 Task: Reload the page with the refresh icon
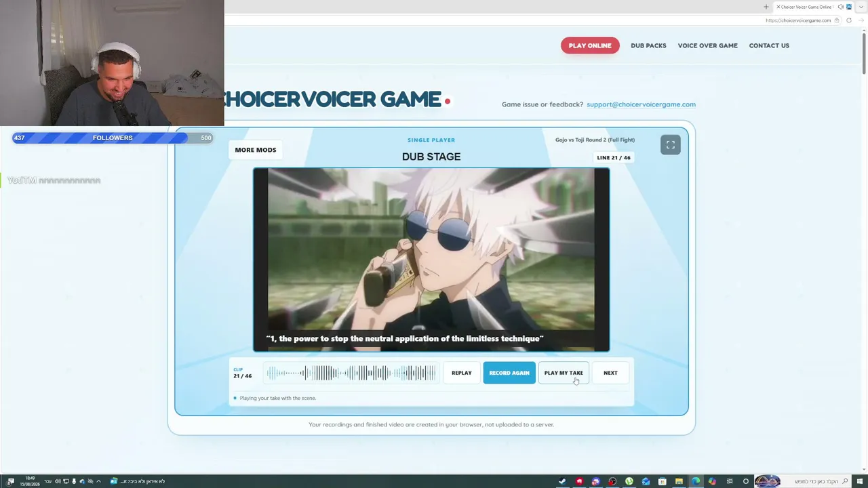848,20
